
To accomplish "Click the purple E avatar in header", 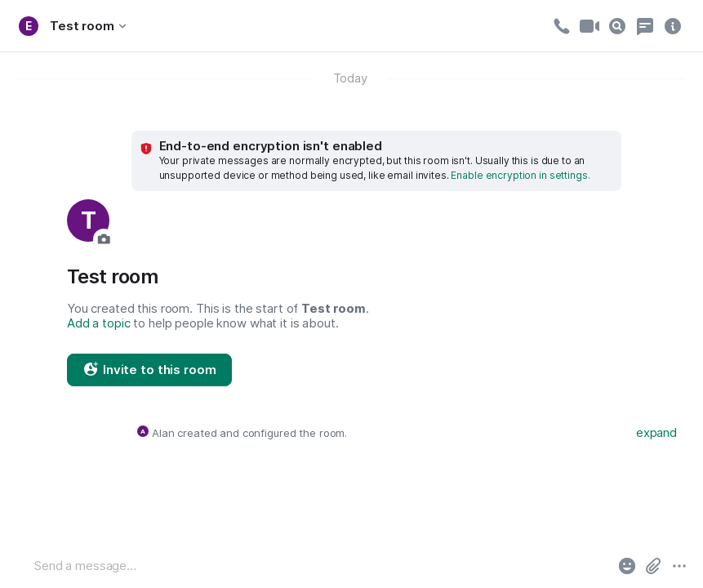I will tap(29, 26).
